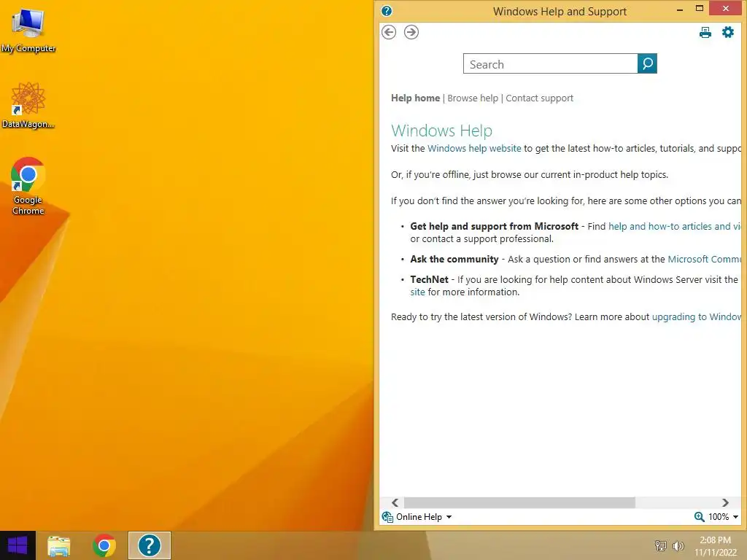Click the 'Get help and support from Microsoft' text
Image resolution: width=747 pixels, height=560 pixels.
(x=494, y=227)
